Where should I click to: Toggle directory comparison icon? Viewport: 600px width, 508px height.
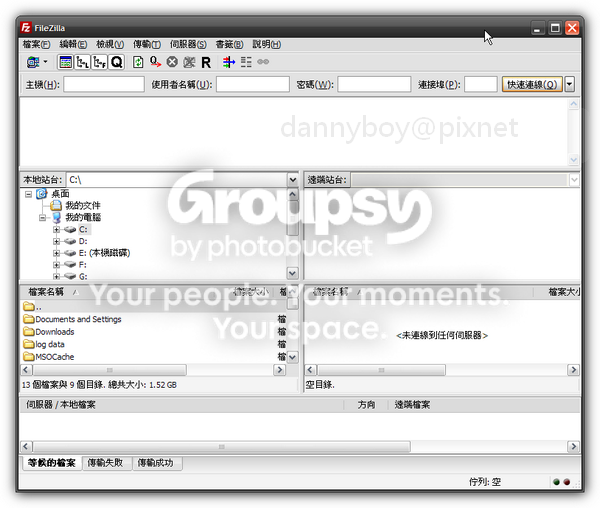coord(246,62)
